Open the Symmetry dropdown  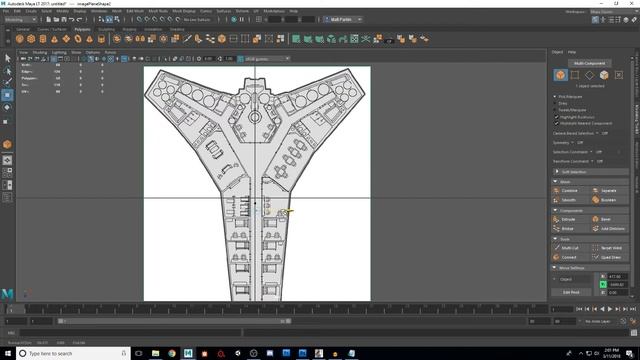coord(572,143)
